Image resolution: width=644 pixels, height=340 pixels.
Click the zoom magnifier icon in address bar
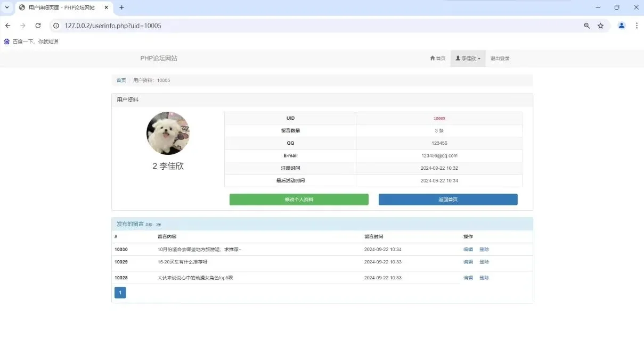586,25
